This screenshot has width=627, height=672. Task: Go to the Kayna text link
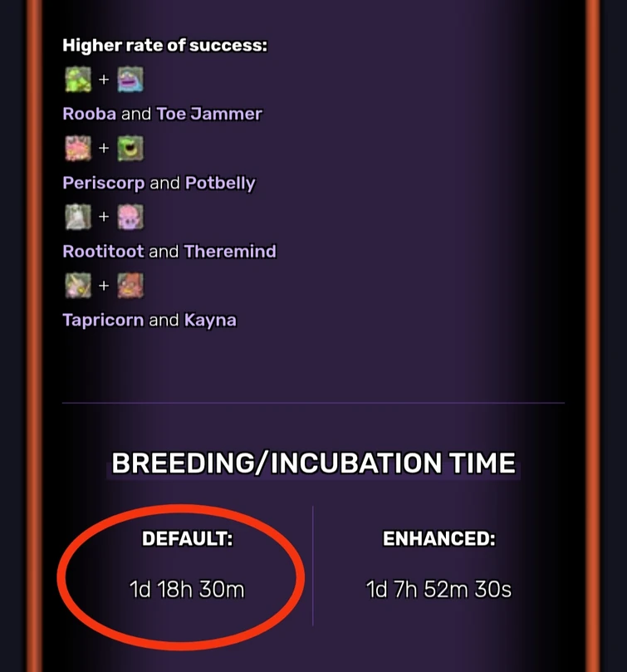click(x=209, y=320)
